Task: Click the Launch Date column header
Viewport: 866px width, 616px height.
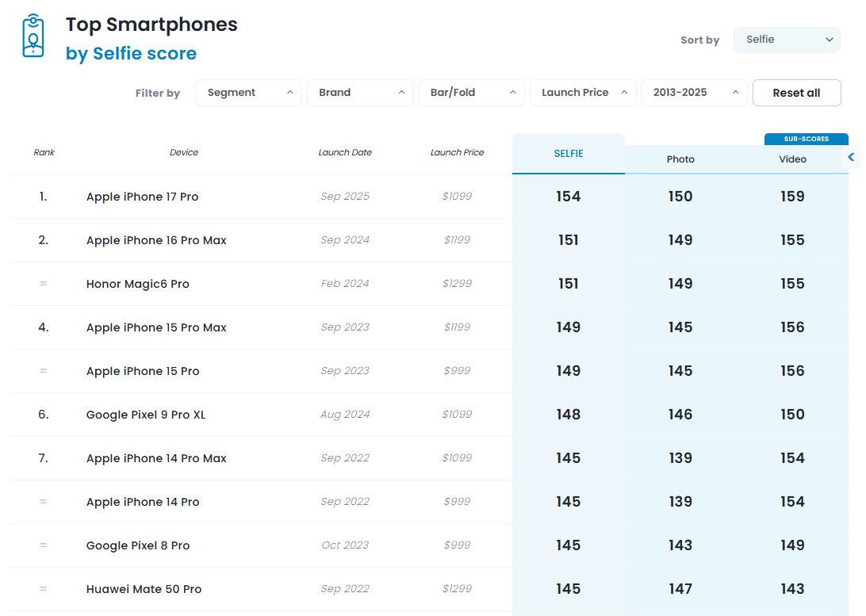Action: pyautogui.click(x=345, y=152)
